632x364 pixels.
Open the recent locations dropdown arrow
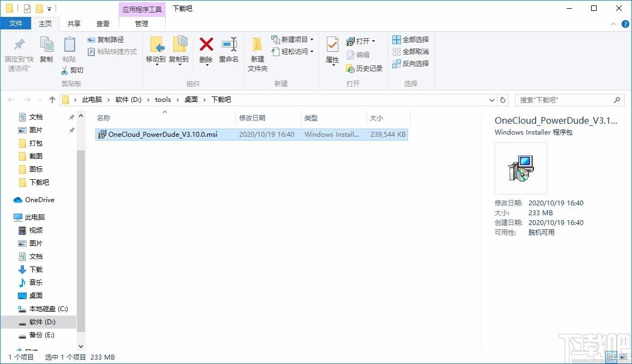coord(39,100)
